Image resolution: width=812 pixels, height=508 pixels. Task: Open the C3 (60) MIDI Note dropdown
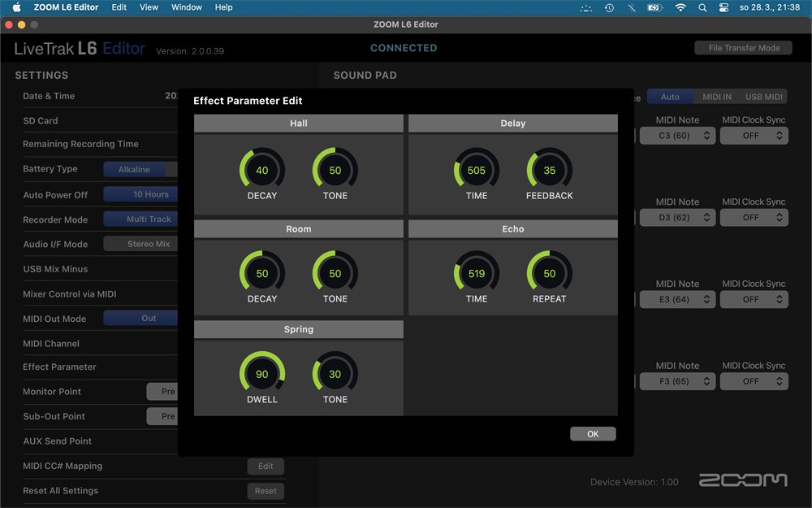677,136
